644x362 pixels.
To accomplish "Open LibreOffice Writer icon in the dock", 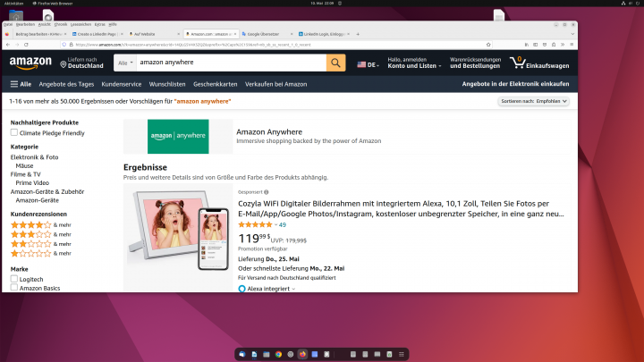I will click(254, 354).
